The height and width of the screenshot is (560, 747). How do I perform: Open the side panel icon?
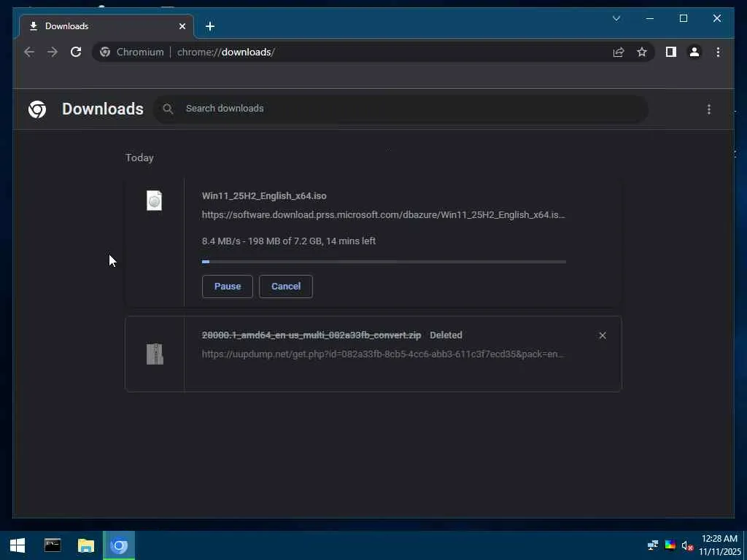click(671, 52)
